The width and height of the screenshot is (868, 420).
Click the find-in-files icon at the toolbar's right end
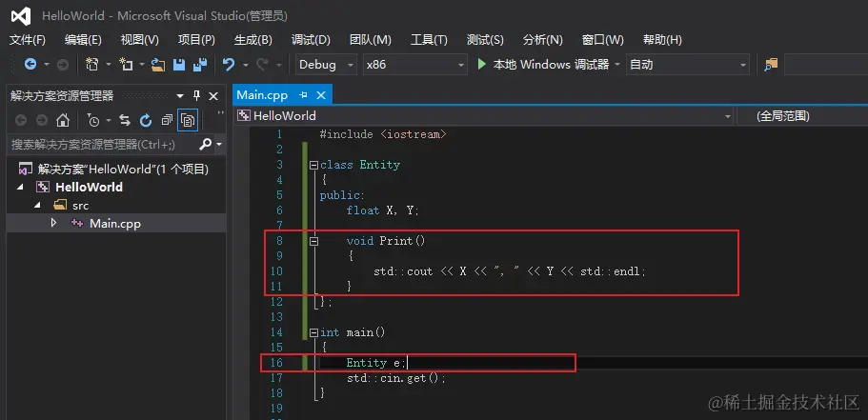coord(771,65)
